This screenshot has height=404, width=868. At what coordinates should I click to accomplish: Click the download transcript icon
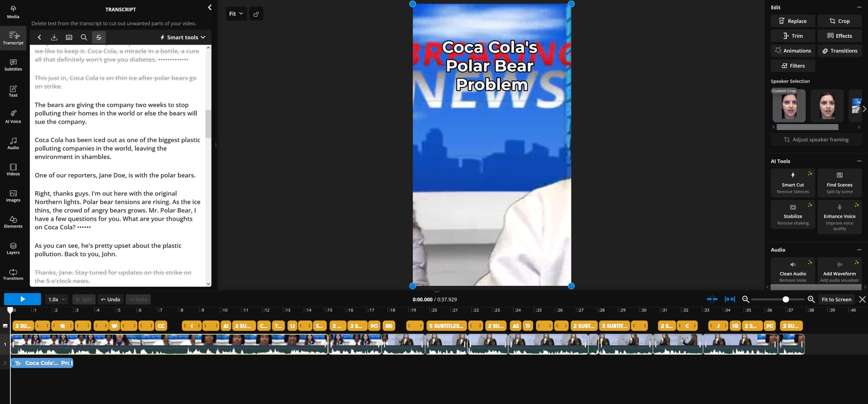(54, 37)
